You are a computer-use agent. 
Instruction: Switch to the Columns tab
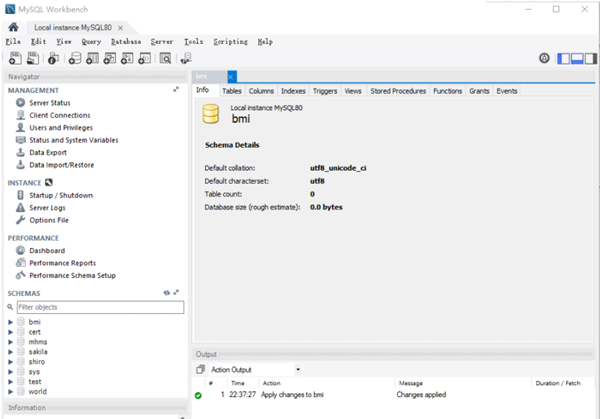click(261, 91)
